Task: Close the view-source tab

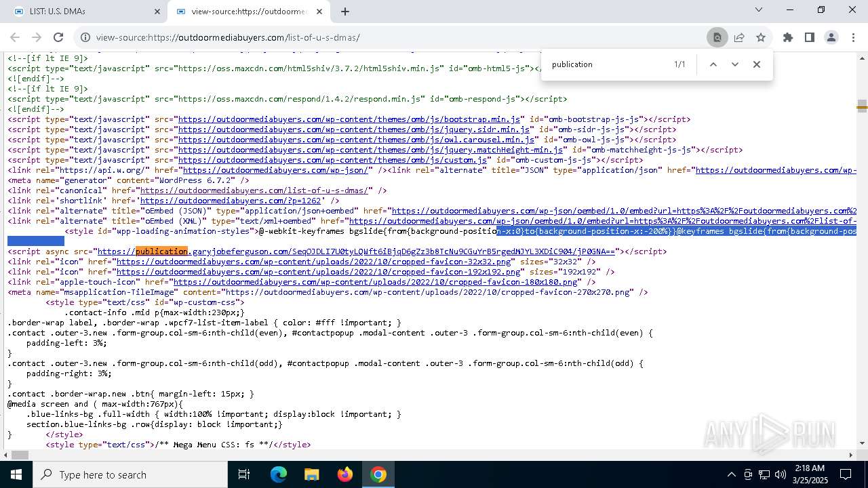Action: pyautogui.click(x=320, y=12)
